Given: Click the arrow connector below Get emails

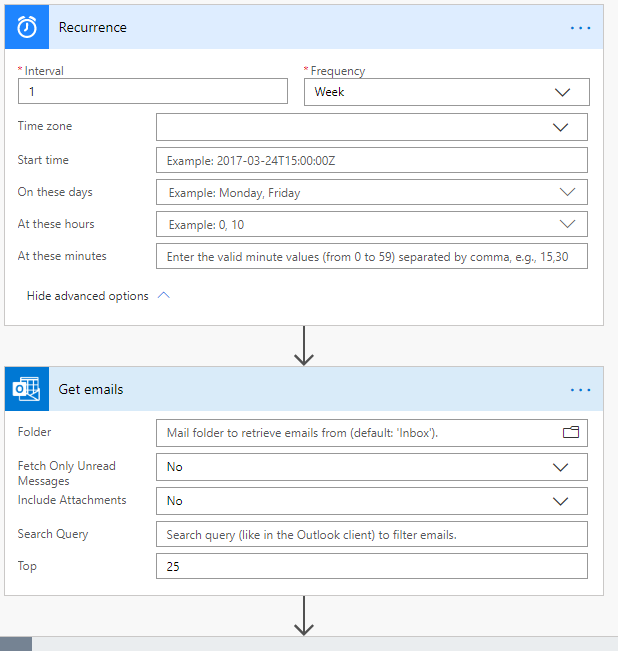Looking at the screenshot, I should pyautogui.click(x=304, y=616).
